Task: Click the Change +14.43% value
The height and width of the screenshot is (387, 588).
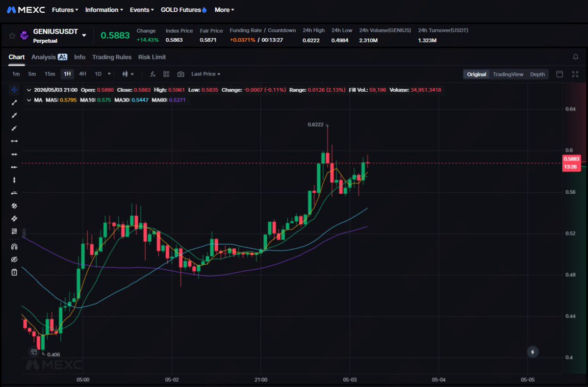Action: click(148, 40)
